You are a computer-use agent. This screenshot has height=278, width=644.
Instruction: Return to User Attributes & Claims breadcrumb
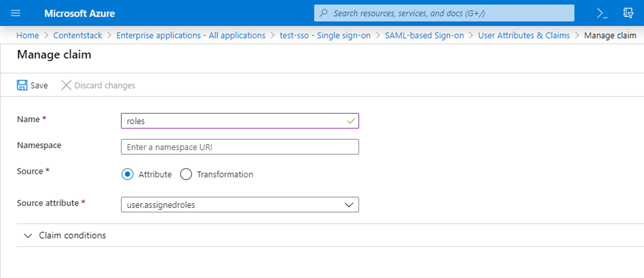524,36
